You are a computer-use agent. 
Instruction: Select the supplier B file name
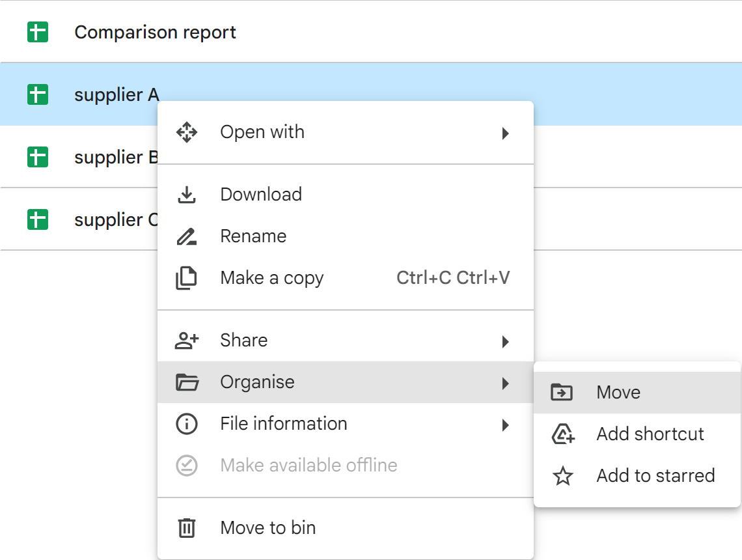tap(116, 157)
